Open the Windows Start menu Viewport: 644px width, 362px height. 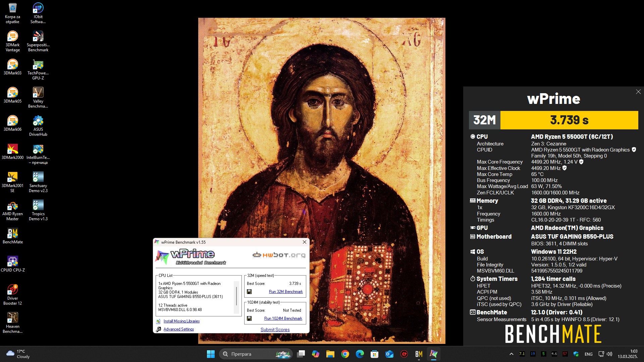click(x=211, y=354)
